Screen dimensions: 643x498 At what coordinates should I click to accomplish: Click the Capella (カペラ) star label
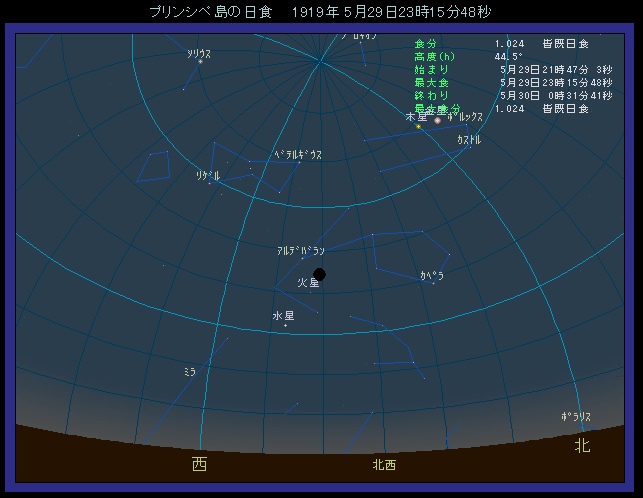[x=432, y=275]
